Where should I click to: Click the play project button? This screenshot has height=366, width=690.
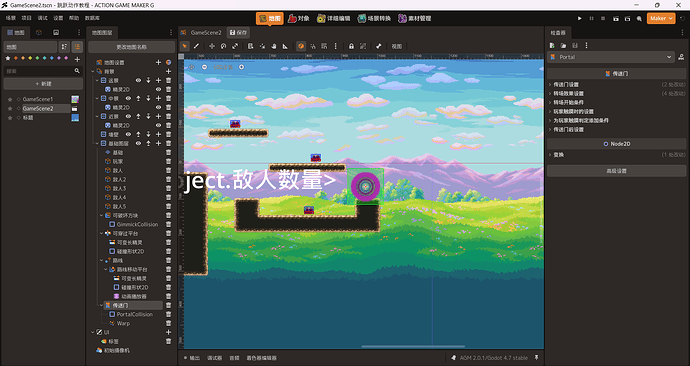click(x=580, y=18)
